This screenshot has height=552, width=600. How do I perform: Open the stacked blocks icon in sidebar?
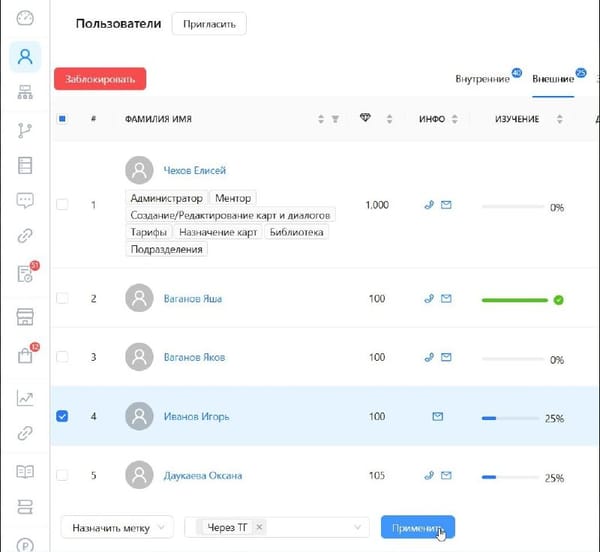[x=25, y=507]
